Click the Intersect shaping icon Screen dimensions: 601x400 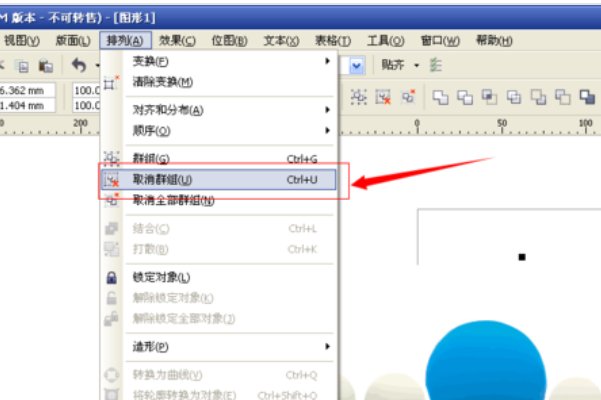(x=489, y=97)
